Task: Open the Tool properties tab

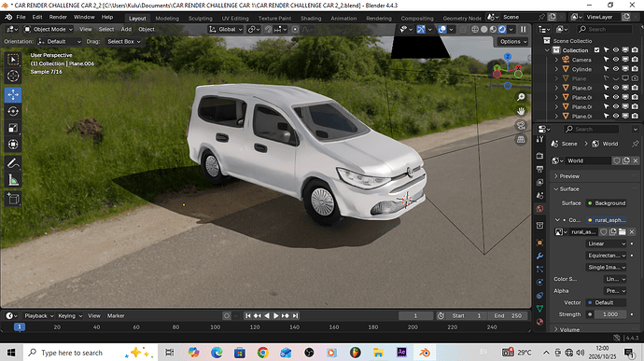Action: (539, 140)
